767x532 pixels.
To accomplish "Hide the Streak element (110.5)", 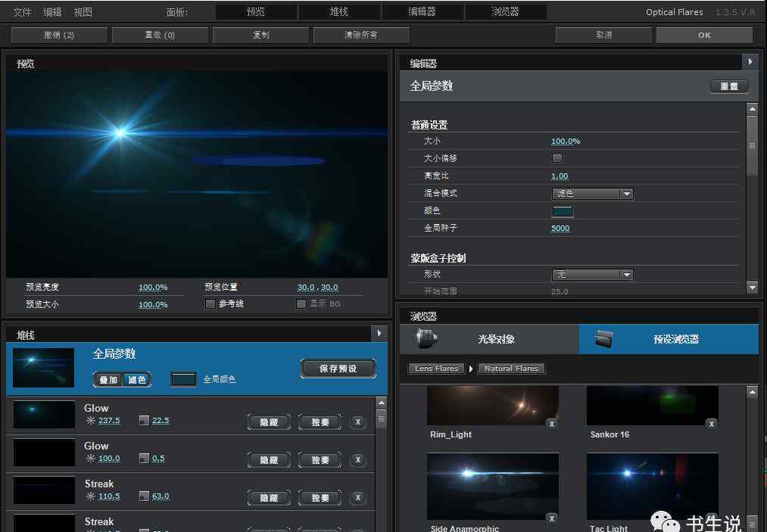I will point(269,498).
